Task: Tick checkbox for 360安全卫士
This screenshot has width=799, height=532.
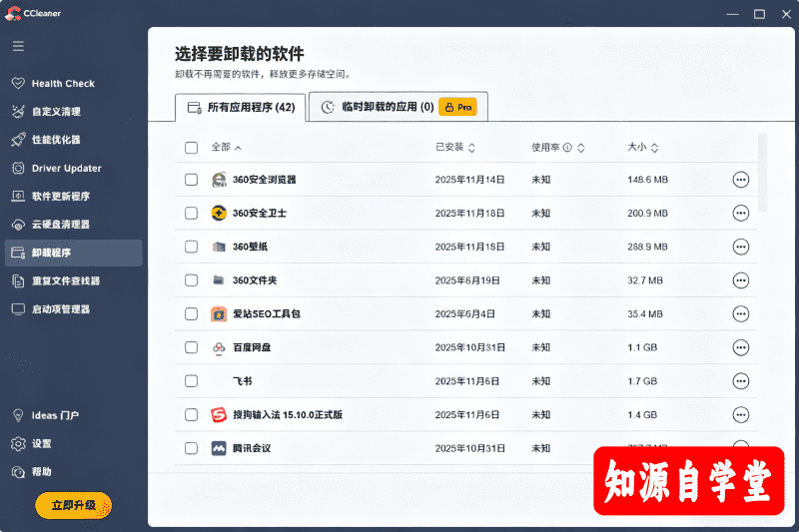Action: pyautogui.click(x=191, y=213)
